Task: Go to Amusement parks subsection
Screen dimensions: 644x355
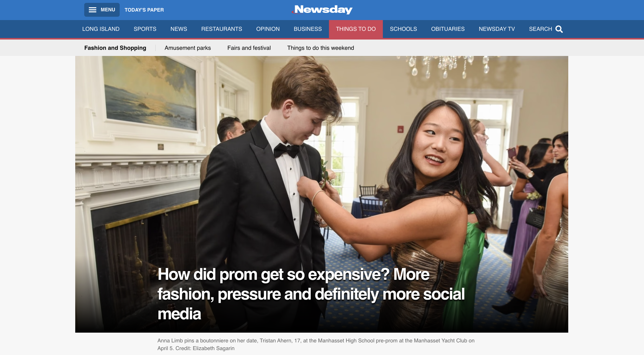Action: click(188, 48)
